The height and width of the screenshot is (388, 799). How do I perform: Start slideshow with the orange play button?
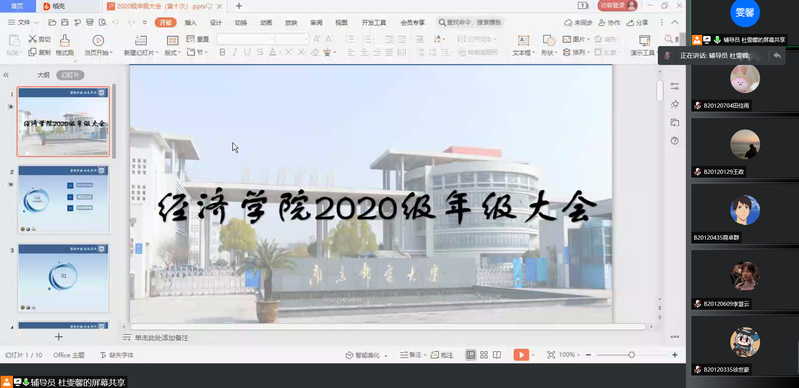521,355
